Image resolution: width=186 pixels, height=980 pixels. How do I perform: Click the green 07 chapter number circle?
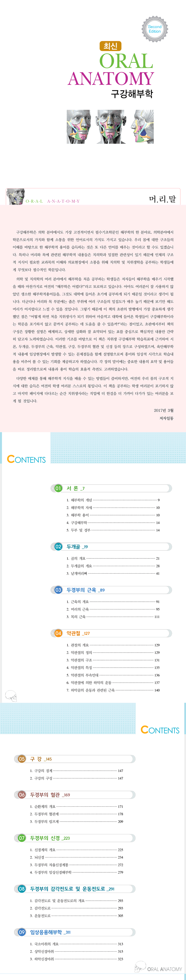pos(22,838)
